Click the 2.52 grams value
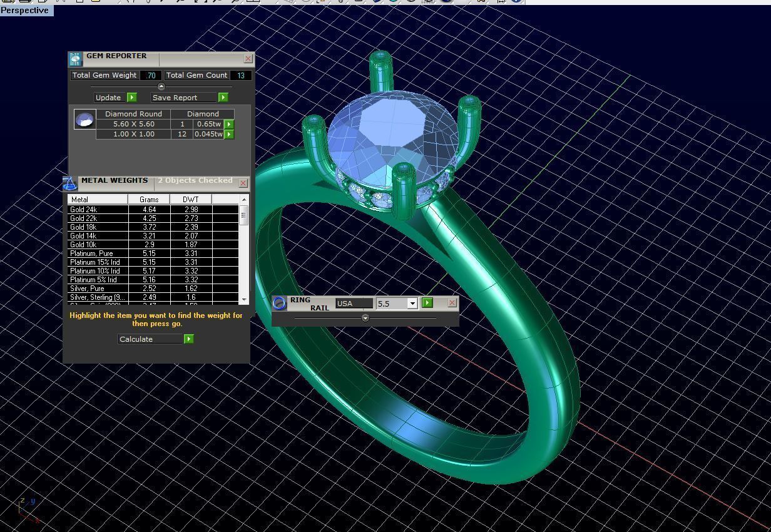771x532 pixels. pos(149,289)
